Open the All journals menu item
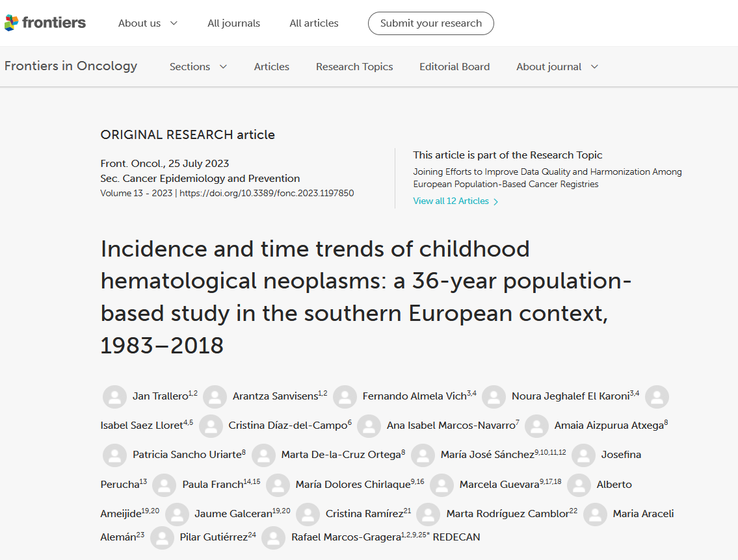Screen dimensions: 738x560 click(233, 23)
